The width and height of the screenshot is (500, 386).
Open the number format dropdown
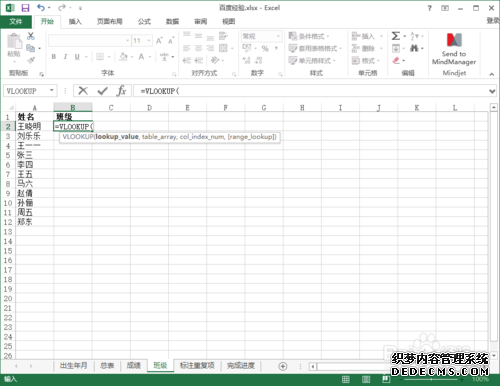tap(278, 36)
